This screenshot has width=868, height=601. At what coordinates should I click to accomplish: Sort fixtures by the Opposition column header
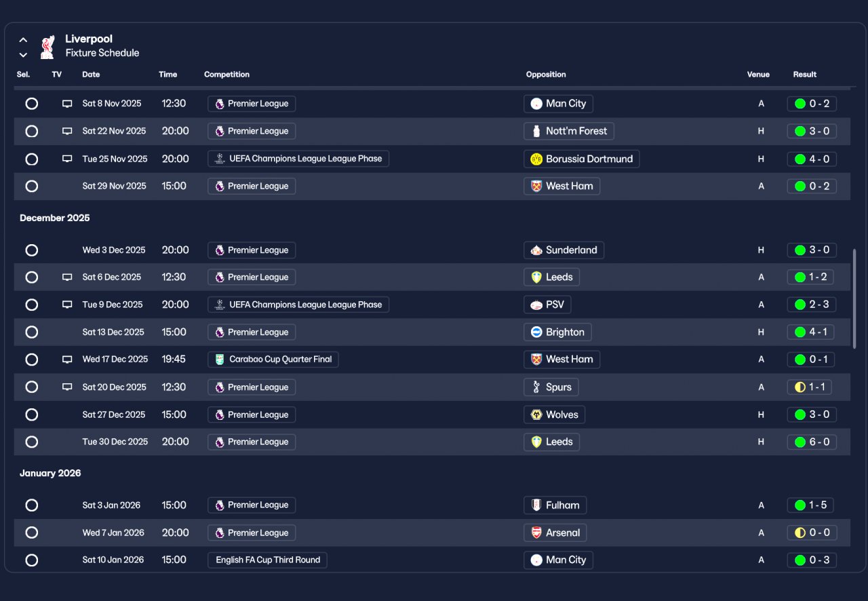546,75
